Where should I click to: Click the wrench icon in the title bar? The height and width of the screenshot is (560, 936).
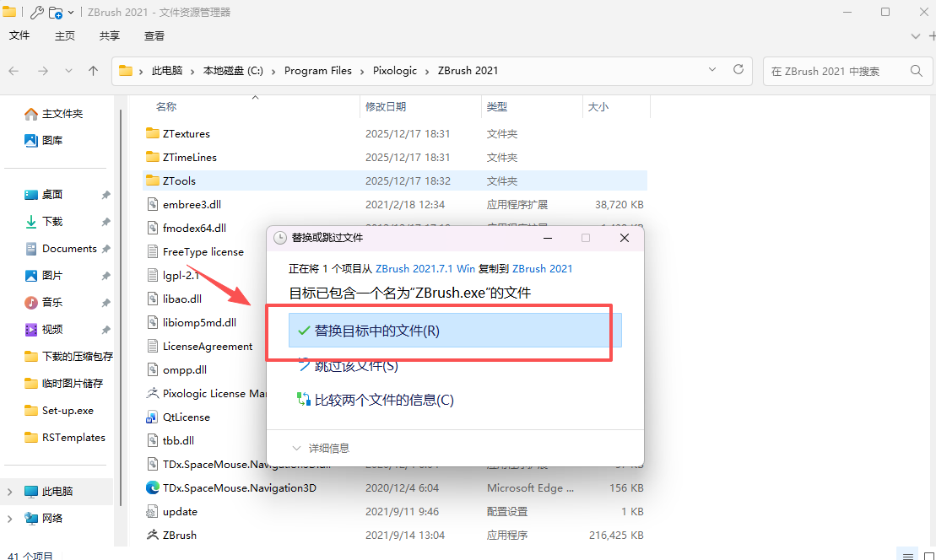tap(36, 12)
